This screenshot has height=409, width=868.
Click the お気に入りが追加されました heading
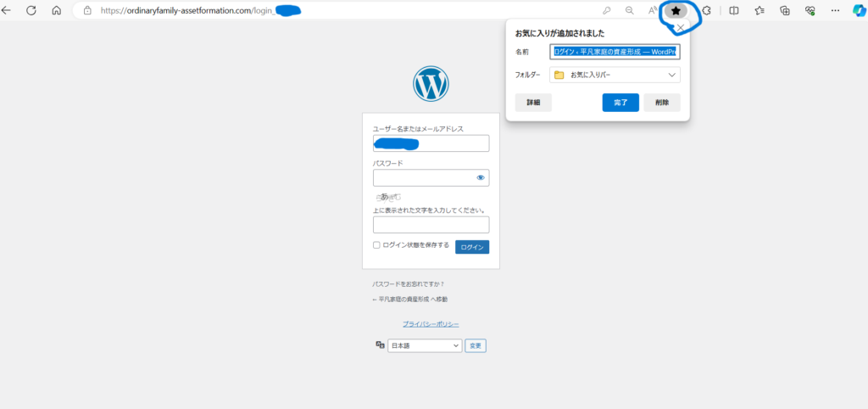(x=559, y=34)
